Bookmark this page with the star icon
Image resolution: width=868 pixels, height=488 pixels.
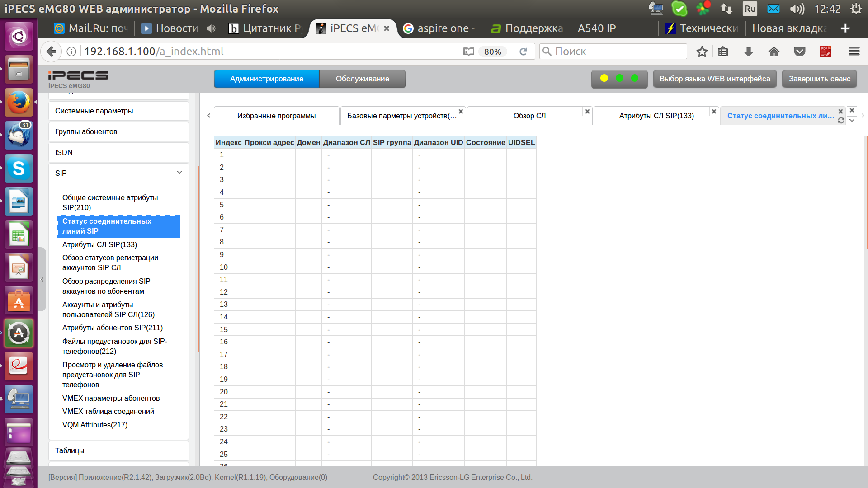pos(702,52)
